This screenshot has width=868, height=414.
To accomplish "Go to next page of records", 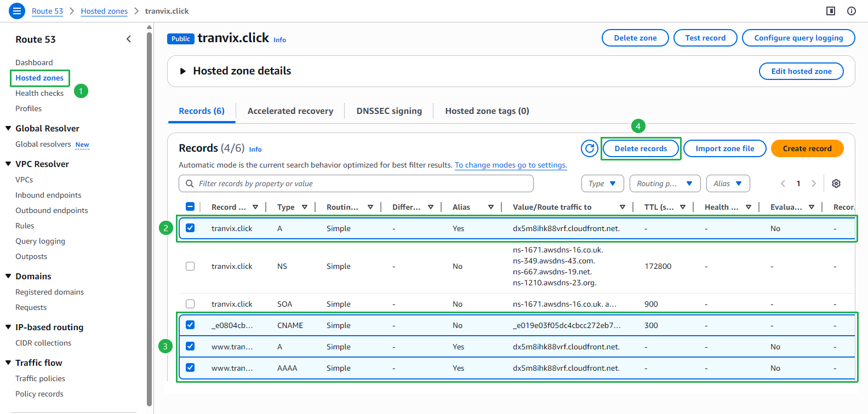I will pos(814,183).
